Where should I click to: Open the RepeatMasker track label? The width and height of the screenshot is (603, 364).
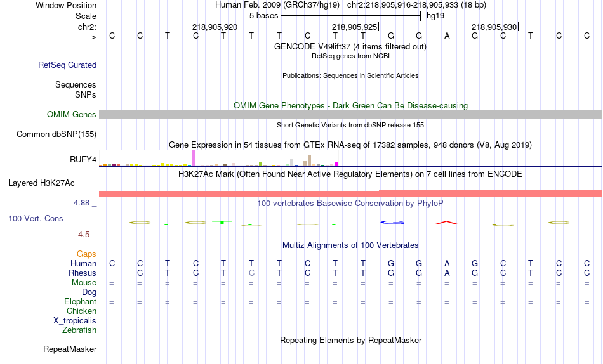[70, 349]
